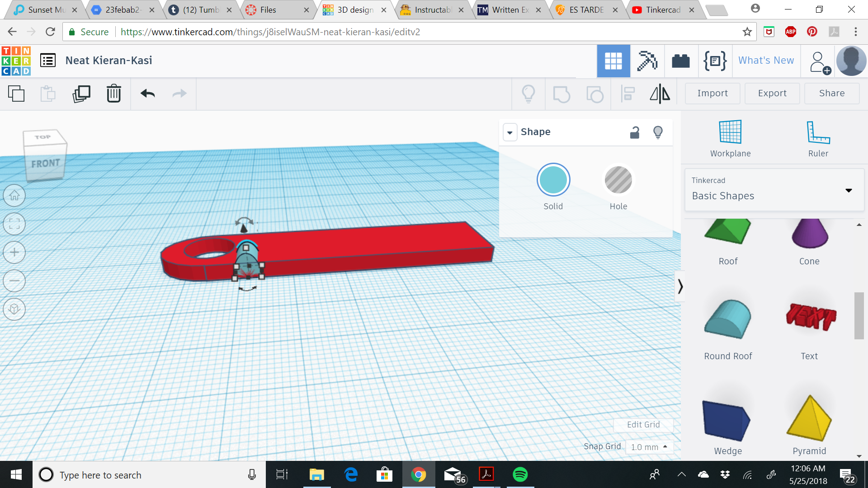Viewport: 868px width, 488px height.
Task: Click the Tinkercad logo
Action: (16, 61)
